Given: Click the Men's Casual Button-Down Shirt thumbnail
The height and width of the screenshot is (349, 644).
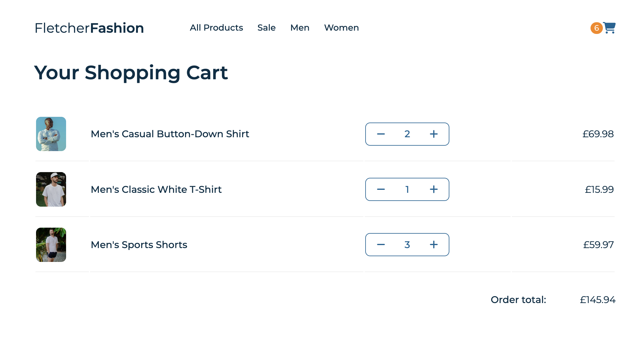Looking at the screenshot, I should 51,134.
